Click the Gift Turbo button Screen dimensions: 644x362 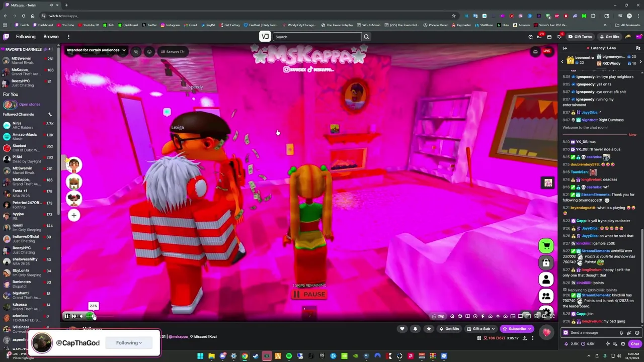[x=580, y=37]
